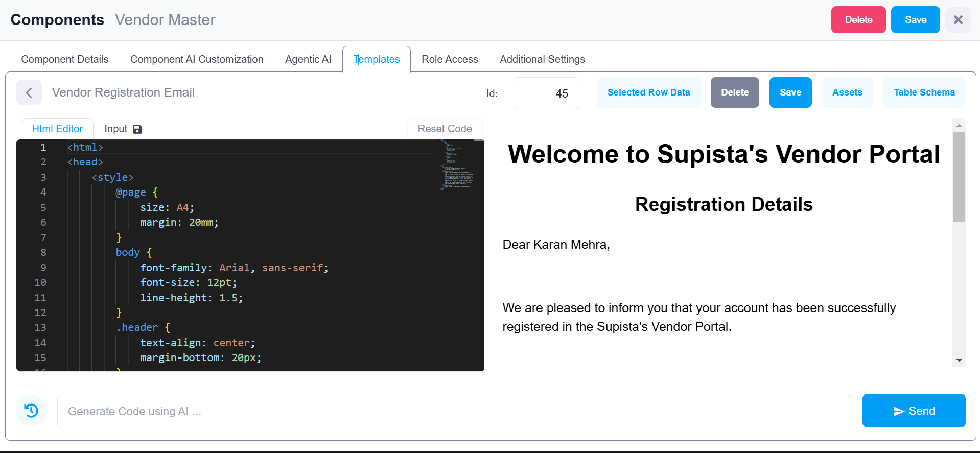Click the red Delete button in header
The image size is (980, 453).
pos(858,20)
